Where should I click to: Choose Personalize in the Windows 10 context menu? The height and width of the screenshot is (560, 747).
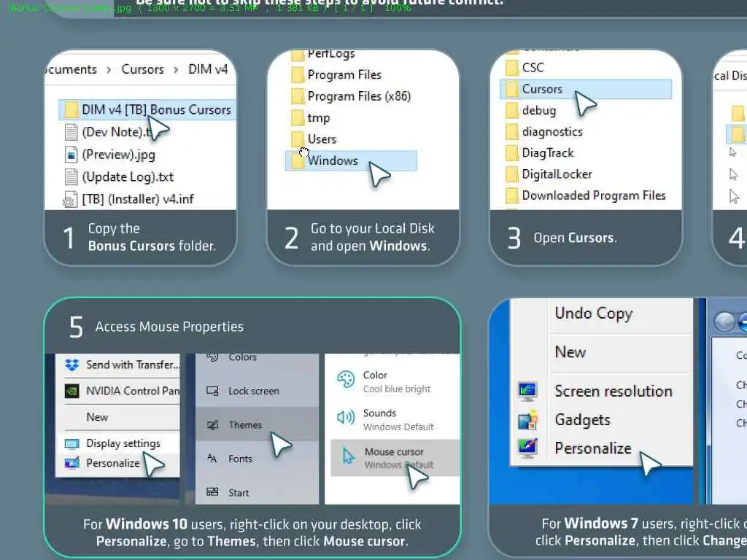(x=118, y=463)
